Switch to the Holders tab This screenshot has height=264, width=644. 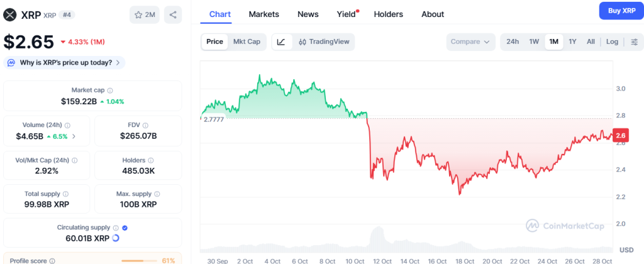click(388, 14)
